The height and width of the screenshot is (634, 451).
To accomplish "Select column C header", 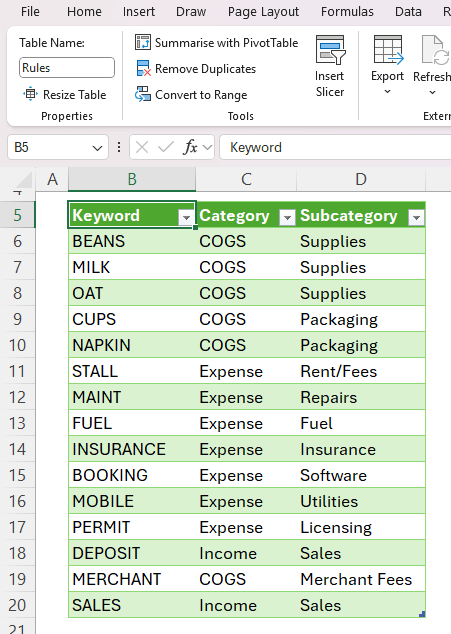I will click(246, 179).
